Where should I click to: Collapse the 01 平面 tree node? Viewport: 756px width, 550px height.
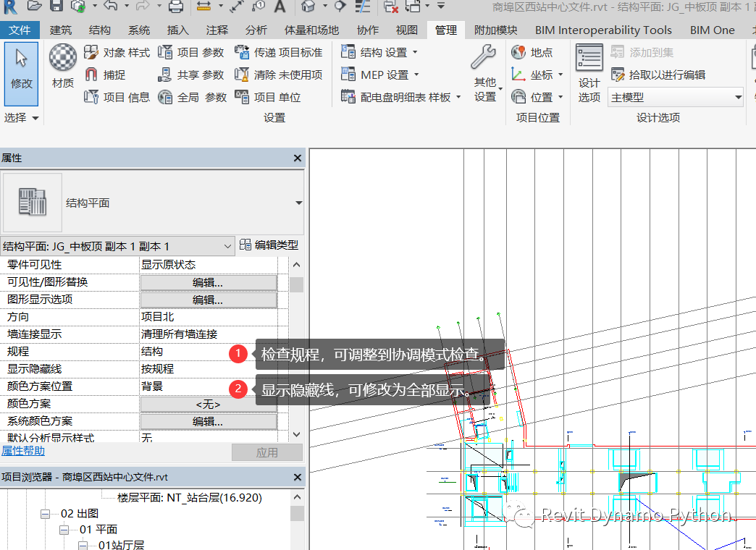64,530
